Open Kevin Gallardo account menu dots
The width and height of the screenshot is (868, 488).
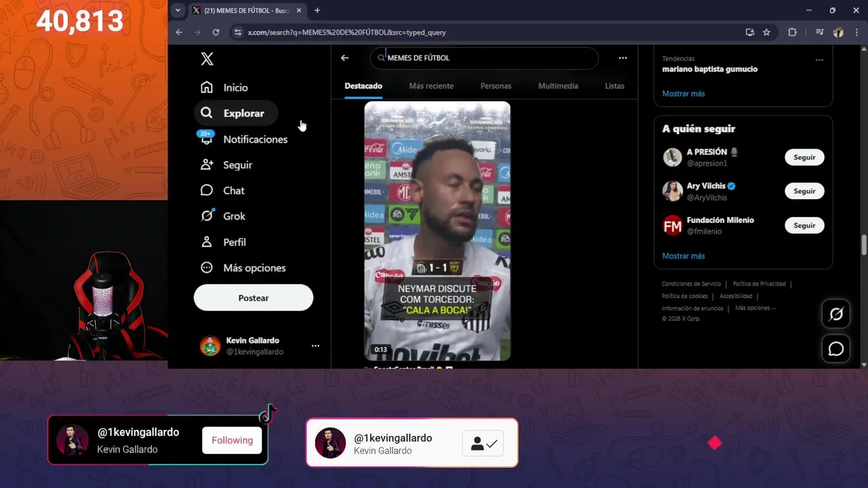(315, 346)
